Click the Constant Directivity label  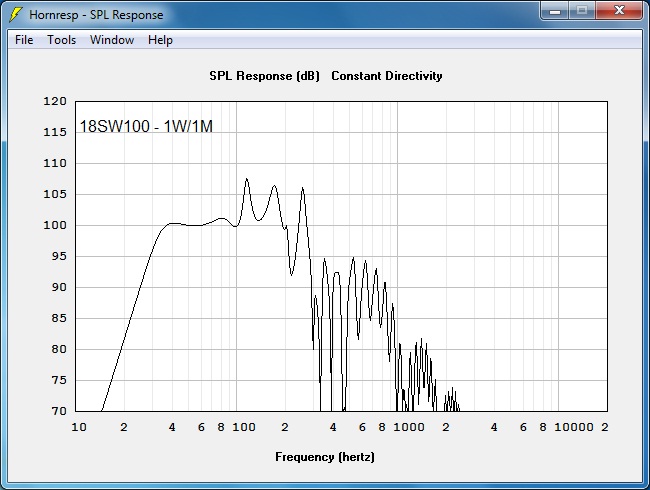click(387, 76)
